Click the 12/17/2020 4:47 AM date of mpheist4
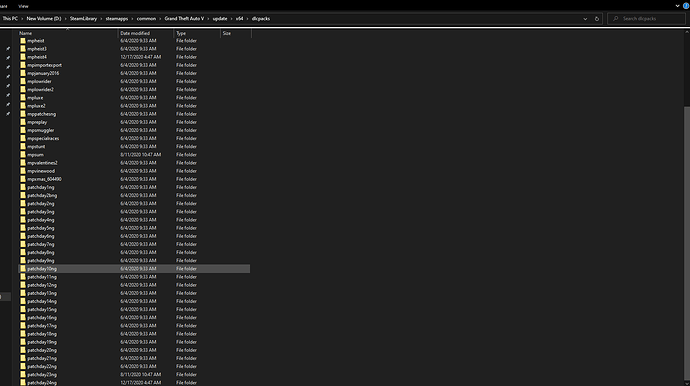The image size is (690, 386). click(x=140, y=57)
